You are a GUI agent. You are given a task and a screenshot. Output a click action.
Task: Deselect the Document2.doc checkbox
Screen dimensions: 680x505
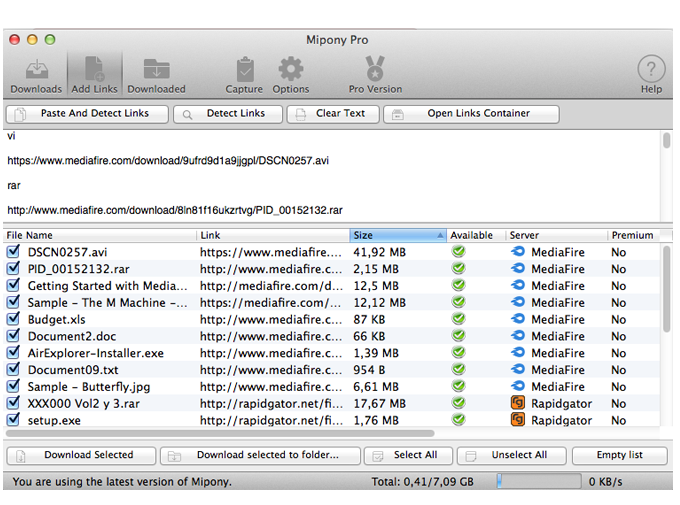point(13,335)
